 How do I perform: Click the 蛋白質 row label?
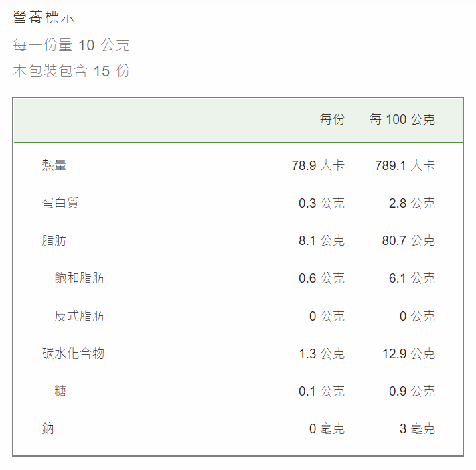pos(60,203)
